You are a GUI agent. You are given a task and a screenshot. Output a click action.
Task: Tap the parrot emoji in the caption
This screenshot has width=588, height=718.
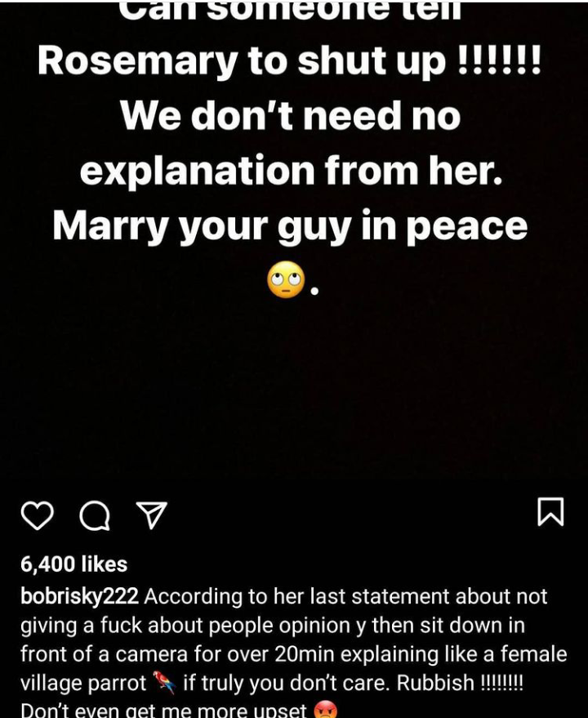coord(164,682)
